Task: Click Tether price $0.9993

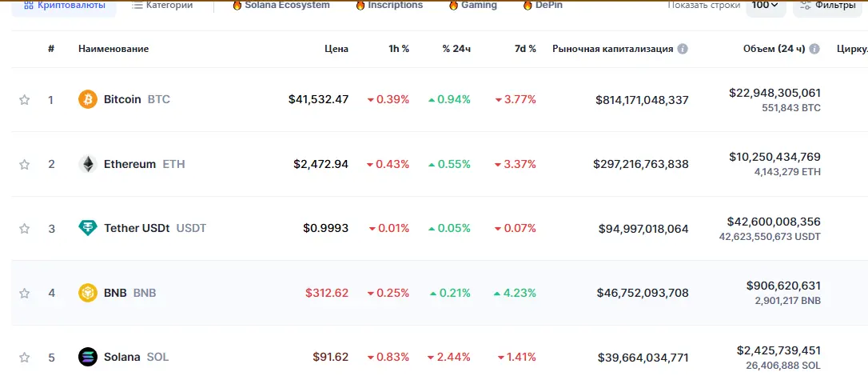Action: click(326, 228)
